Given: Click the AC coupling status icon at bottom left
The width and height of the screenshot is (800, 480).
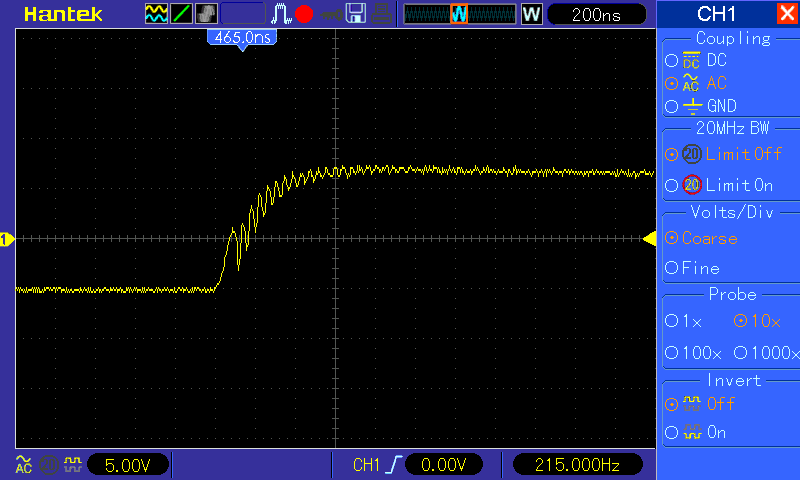Looking at the screenshot, I should pyautogui.click(x=23, y=464).
